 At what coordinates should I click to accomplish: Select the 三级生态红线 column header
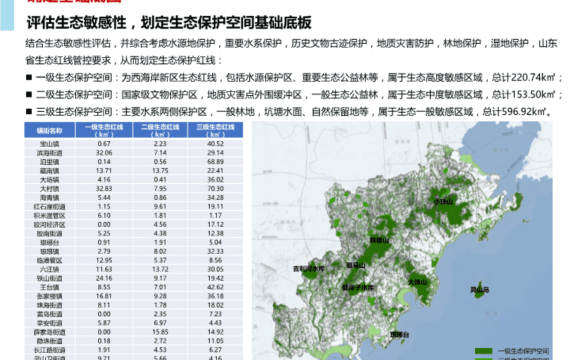coord(216,130)
